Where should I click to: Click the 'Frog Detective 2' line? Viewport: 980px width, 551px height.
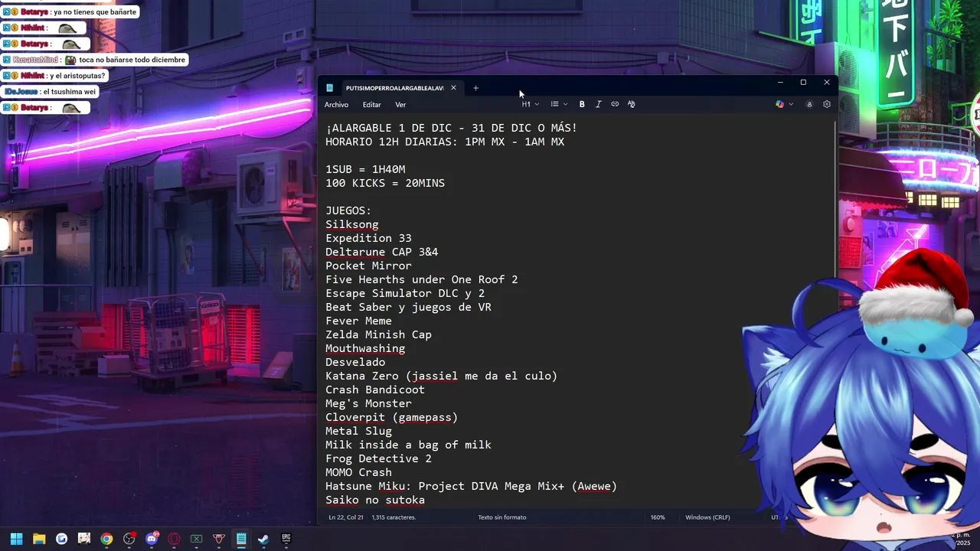378,458
